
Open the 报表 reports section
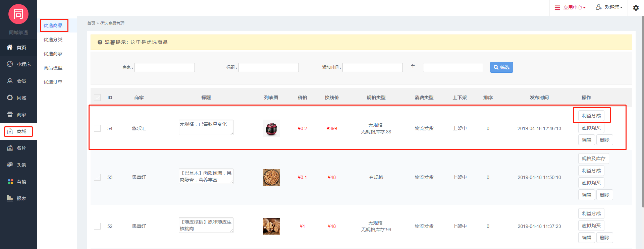[x=18, y=198]
